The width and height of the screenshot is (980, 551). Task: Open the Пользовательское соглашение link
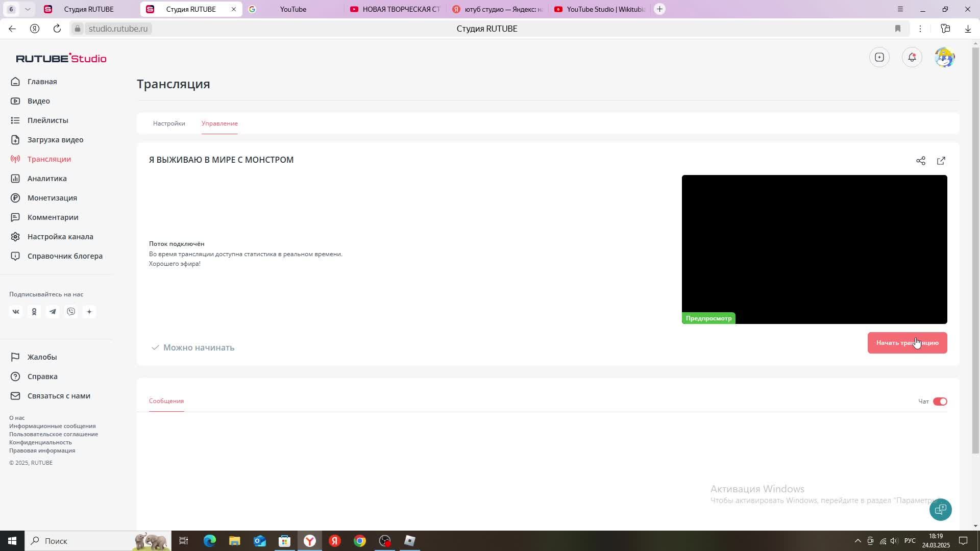click(x=54, y=434)
